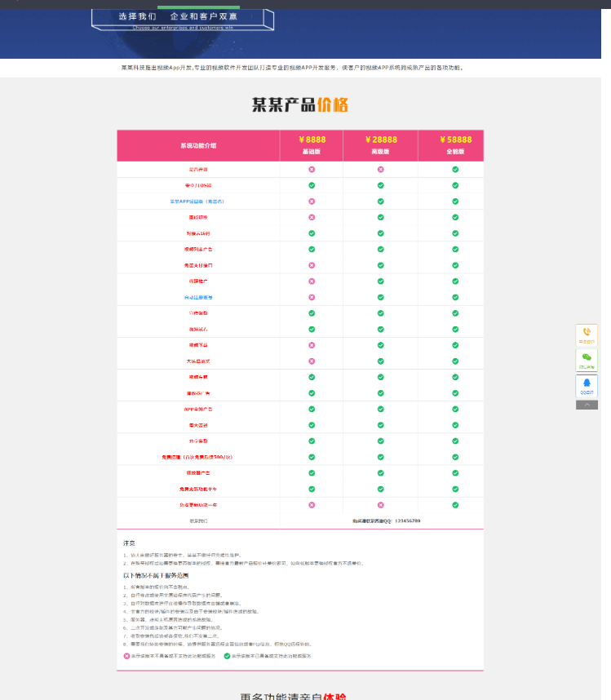Select the ¥58888 全能版 column header
Viewport: 611px width, 700px height.
pyautogui.click(x=455, y=145)
